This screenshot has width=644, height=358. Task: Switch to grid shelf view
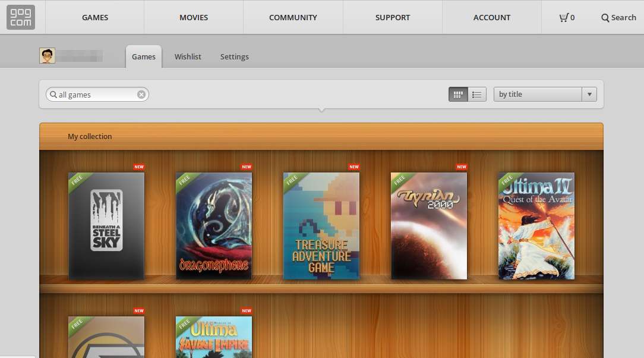click(458, 95)
